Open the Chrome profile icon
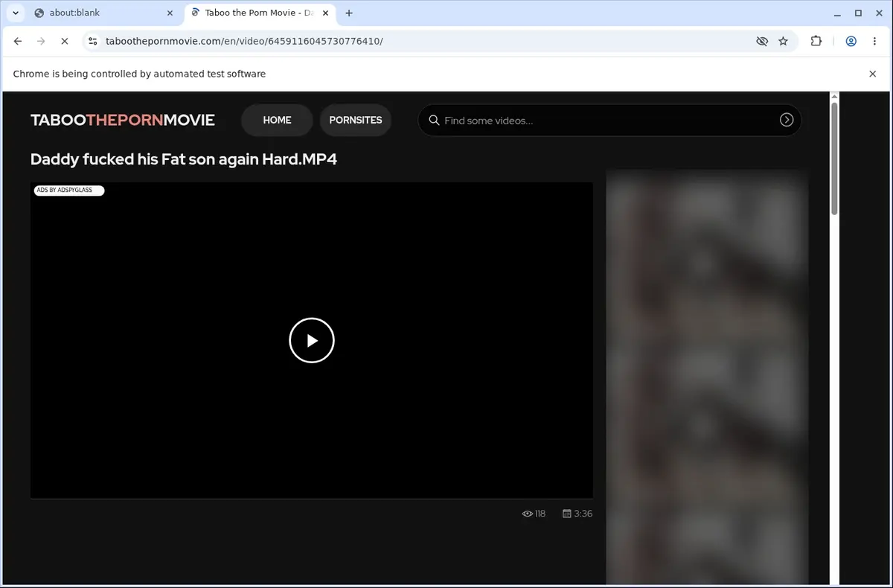 851,42
